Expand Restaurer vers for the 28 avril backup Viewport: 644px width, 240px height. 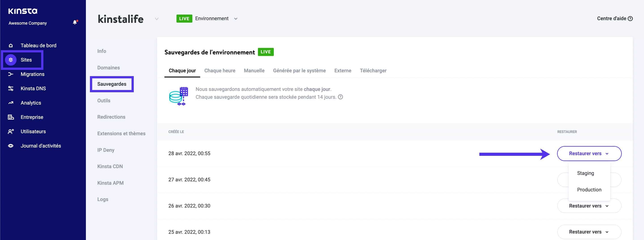pyautogui.click(x=589, y=153)
